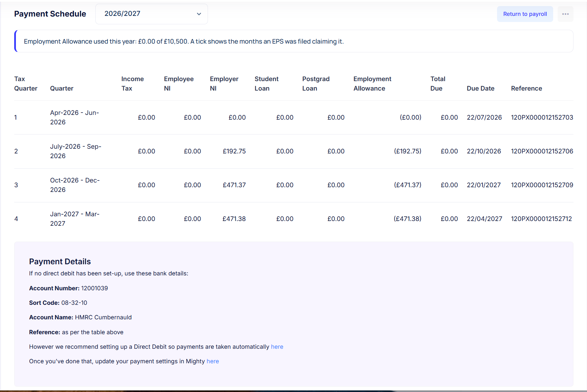Click the July-2026 - Sep-2026 quarter cell
The width and height of the screenshot is (587, 392).
coord(76,151)
